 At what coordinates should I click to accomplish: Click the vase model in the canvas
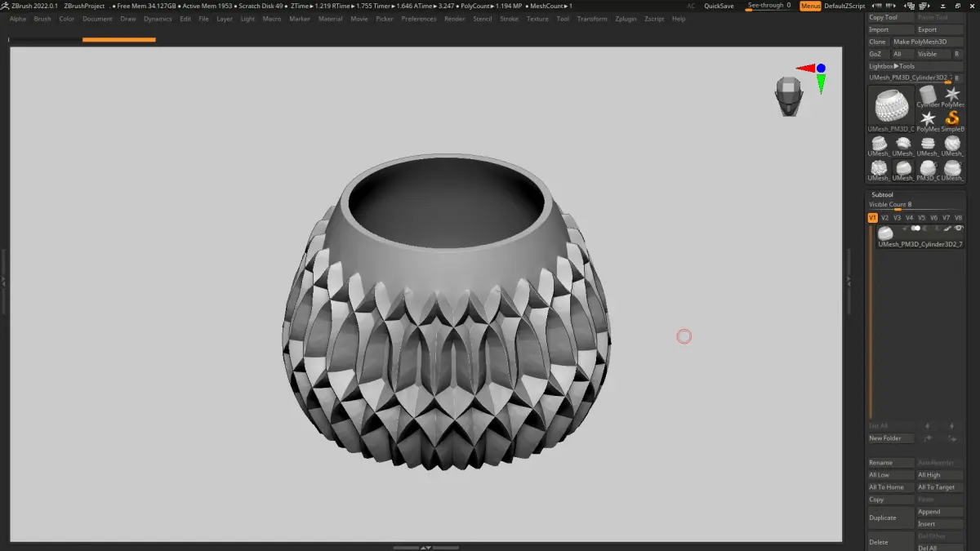[x=447, y=310]
